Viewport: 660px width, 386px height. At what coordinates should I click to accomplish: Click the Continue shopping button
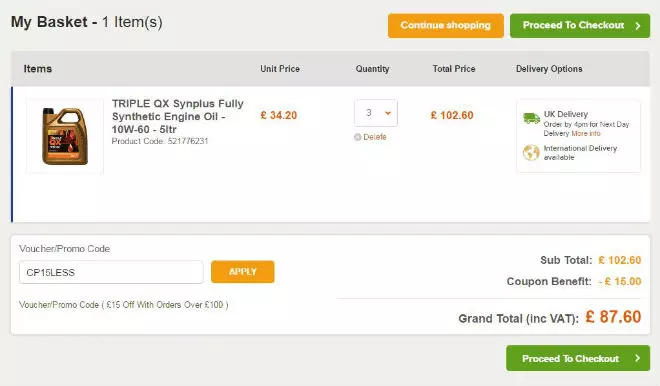pos(446,25)
